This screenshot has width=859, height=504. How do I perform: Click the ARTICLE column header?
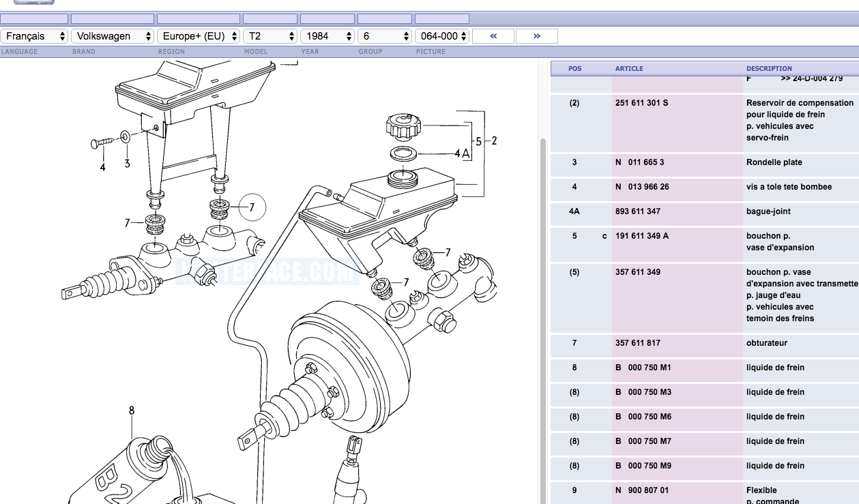click(629, 68)
